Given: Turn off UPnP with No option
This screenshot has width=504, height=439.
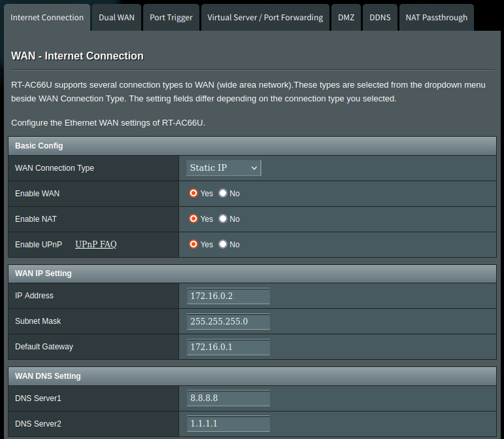Looking at the screenshot, I should coord(223,245).
